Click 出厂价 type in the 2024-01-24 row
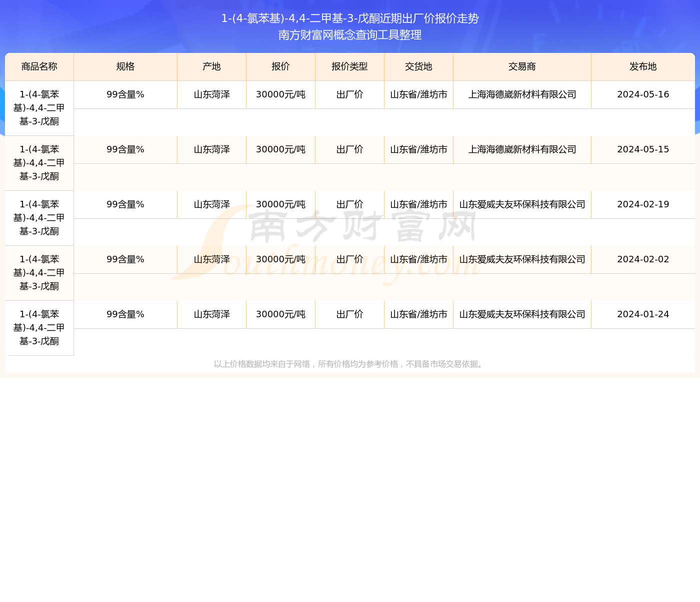Viewport: 700px width, 602px height. click(x=349, y=314)
